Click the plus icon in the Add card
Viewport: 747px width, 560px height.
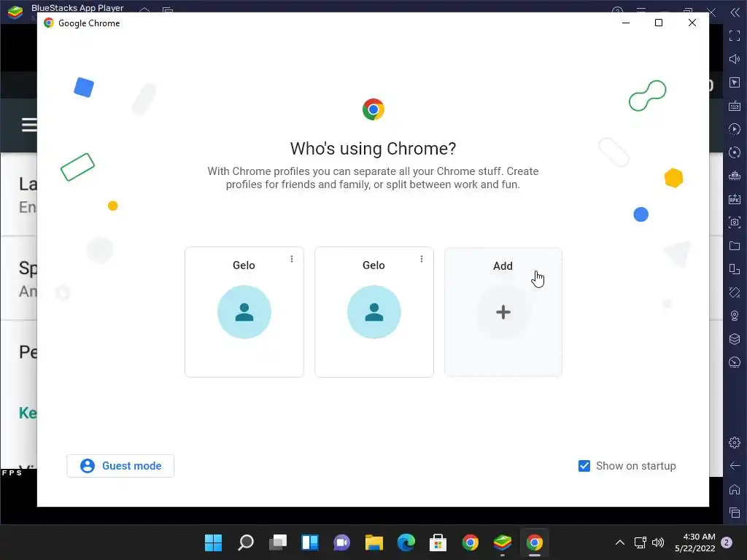point(503,312)
